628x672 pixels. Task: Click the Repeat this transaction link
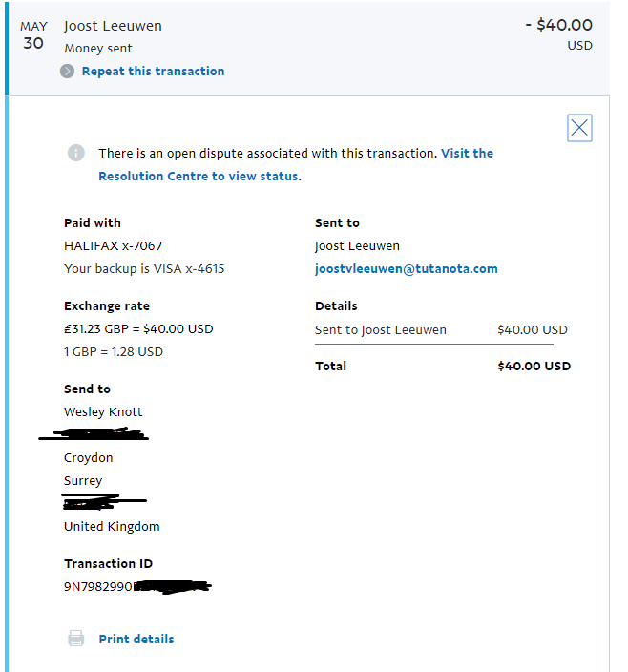(x=153, y=72)
